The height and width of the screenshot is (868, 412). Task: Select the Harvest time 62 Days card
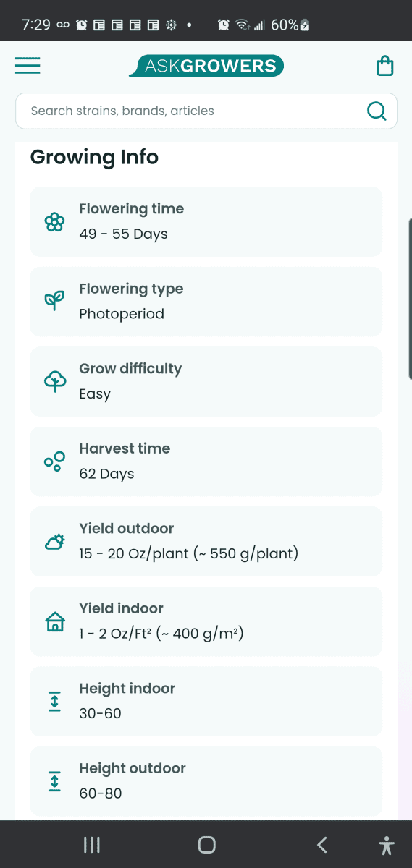206,461
